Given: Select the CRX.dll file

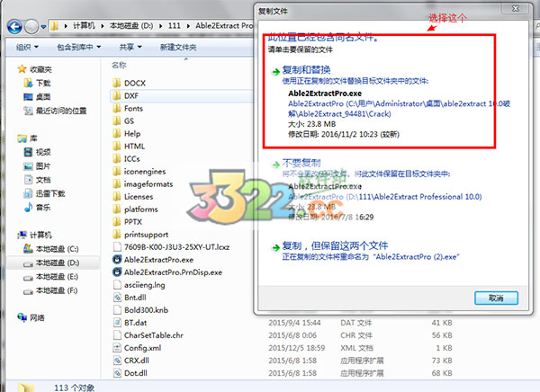Looking at the screenshot, I should tap(137, 361).
